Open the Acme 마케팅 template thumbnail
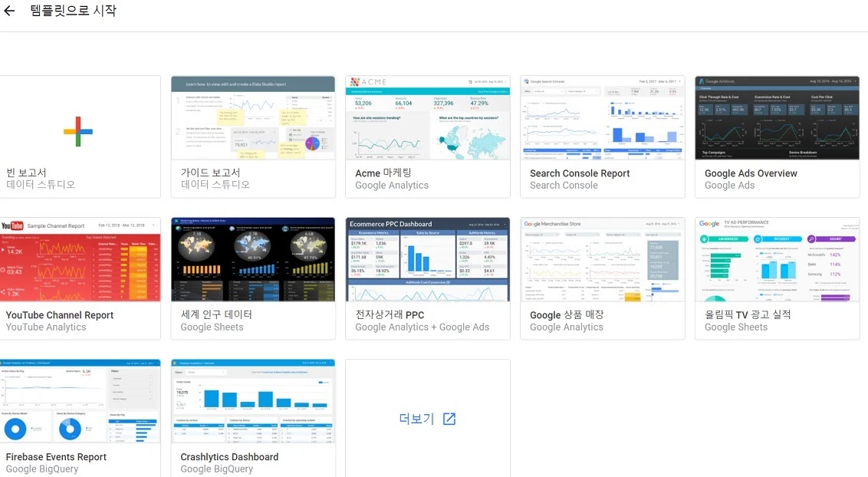This screenshot has width=868, height=477. (x=427, y=118)
